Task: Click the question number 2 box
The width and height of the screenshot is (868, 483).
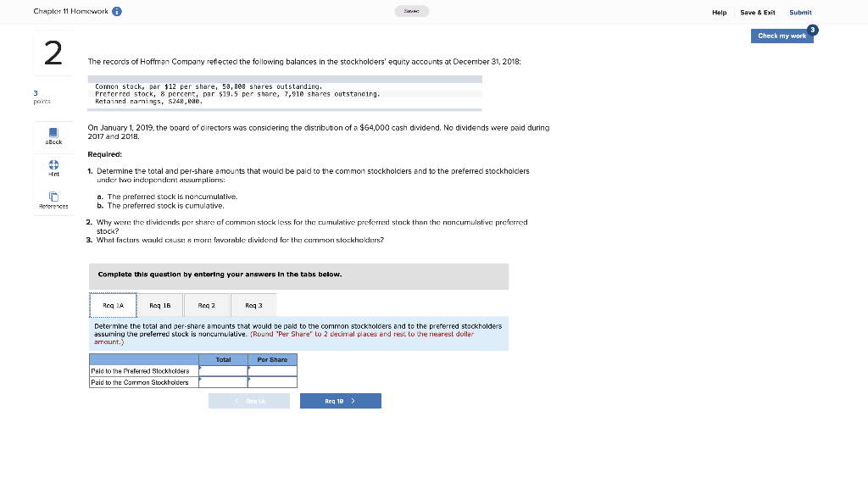Action: pos(53,53)
